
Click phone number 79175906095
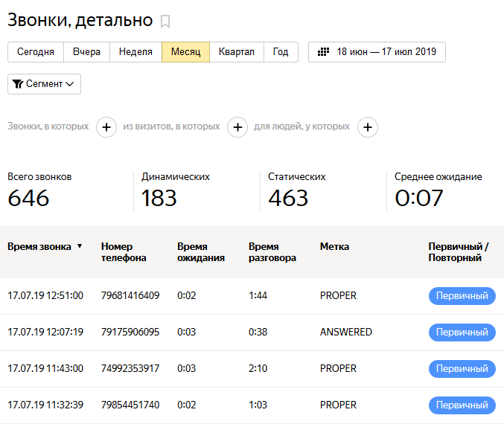click(x=130, y=332)
